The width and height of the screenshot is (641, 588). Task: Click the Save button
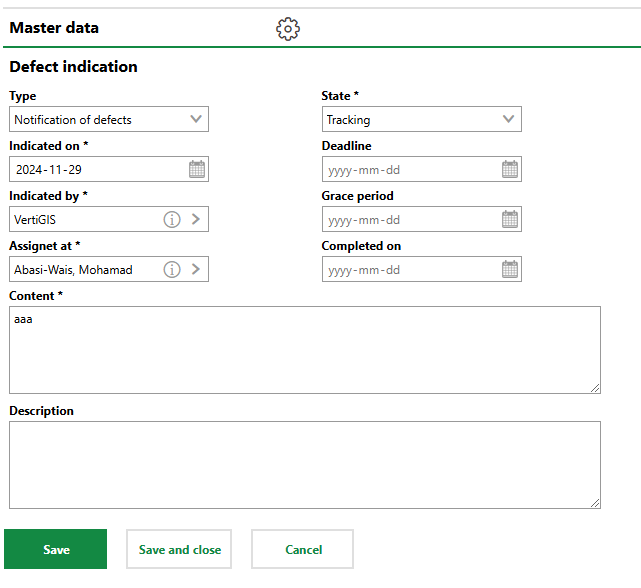[x=56, y=549]
